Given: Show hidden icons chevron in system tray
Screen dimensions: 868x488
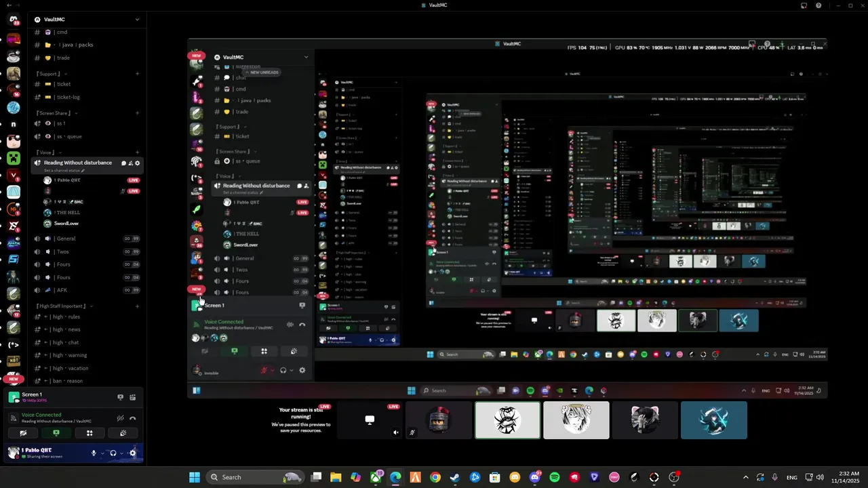Looking at the screenshot, I should pyautogui.click(x=745, y=477).
